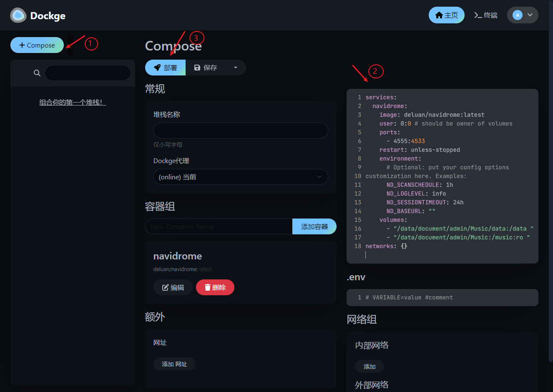553x392 pixels.
Task: Click the ND_SESSIONTIMEOUT: 24h line
Action: pyautogui.click(x=425, y=202)
